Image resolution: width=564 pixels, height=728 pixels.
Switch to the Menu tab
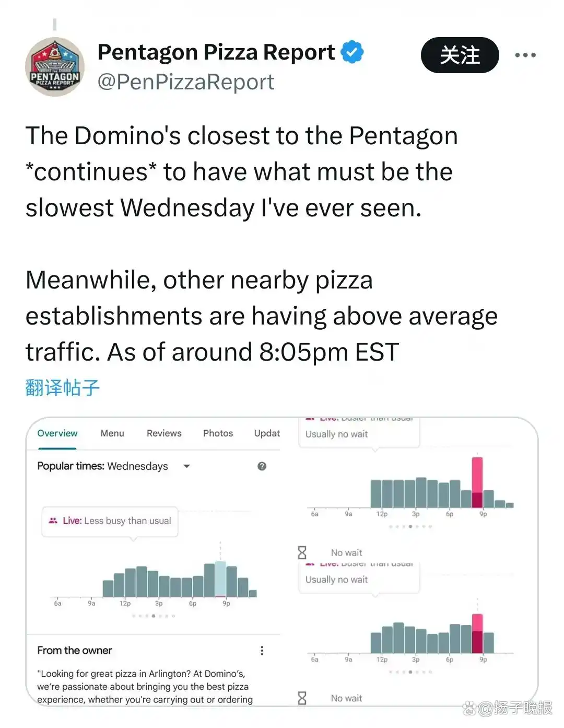[112, 433]
